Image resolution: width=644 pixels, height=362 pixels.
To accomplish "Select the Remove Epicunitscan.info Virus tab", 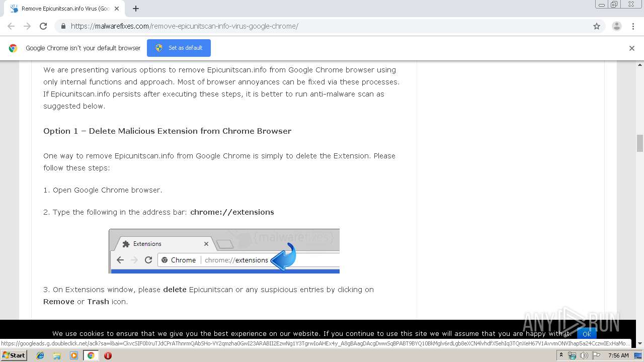I will [x=65, y=9].
